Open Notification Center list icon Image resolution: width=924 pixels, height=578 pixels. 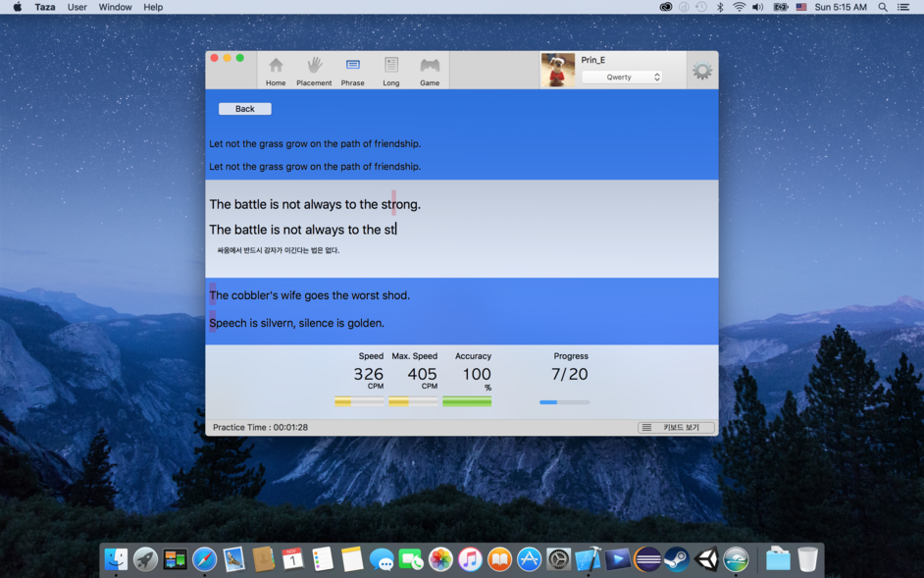pos(902,7)
